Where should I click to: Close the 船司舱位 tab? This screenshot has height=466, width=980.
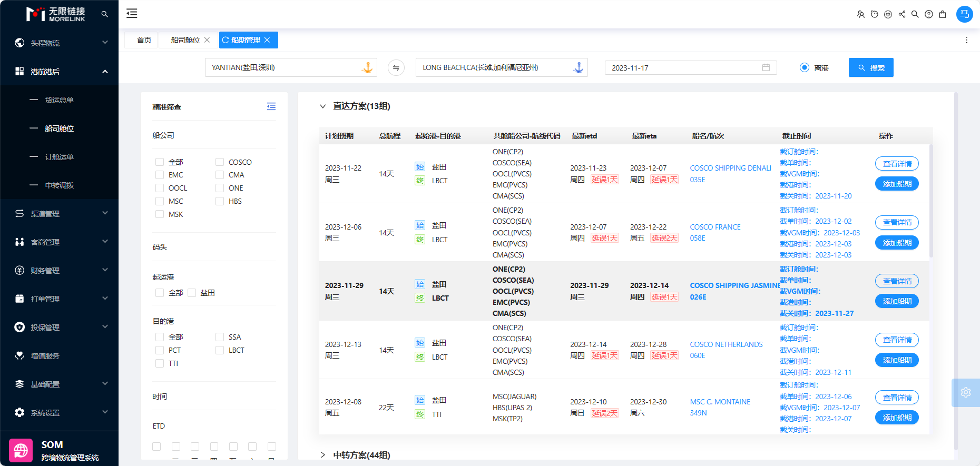(x=207, y=40)
